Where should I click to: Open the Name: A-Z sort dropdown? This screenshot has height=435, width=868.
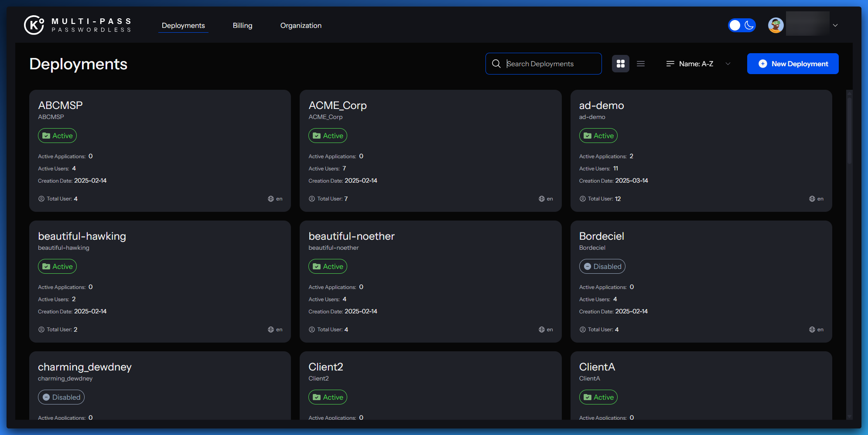pyautogui.click(x=698, y=64)
